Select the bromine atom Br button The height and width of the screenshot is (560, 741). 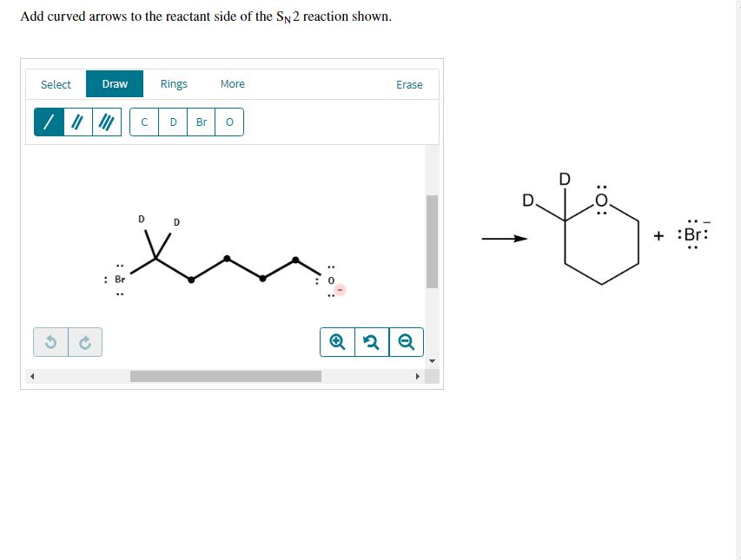click(x=201, y=122)
